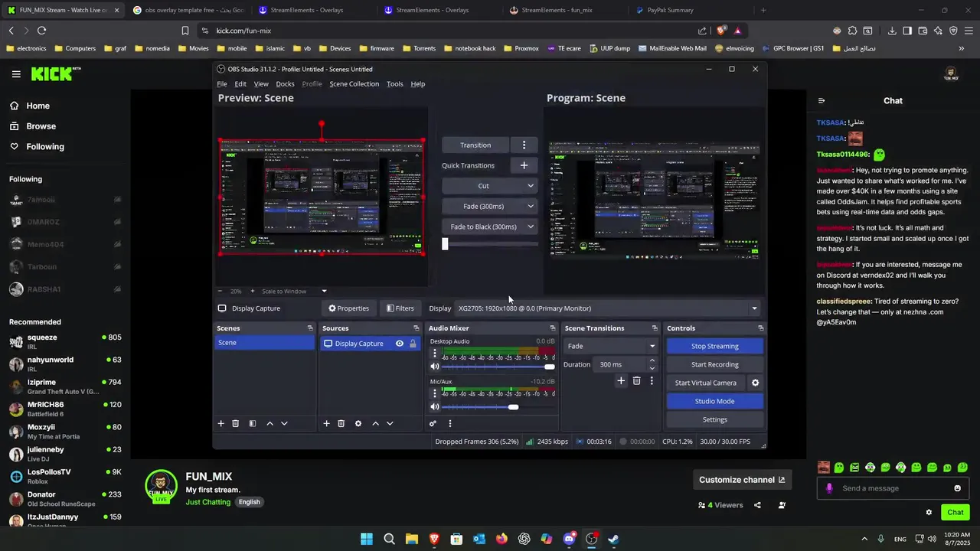Click Start Recording button

(x=714, y=364)
